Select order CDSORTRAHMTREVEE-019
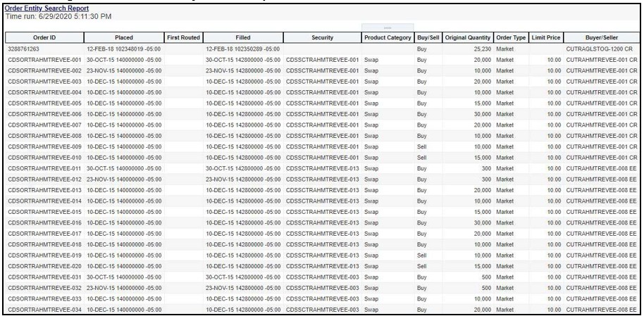Image resolution: width=644 pixels, height=316 pixels. click(45, 255)
